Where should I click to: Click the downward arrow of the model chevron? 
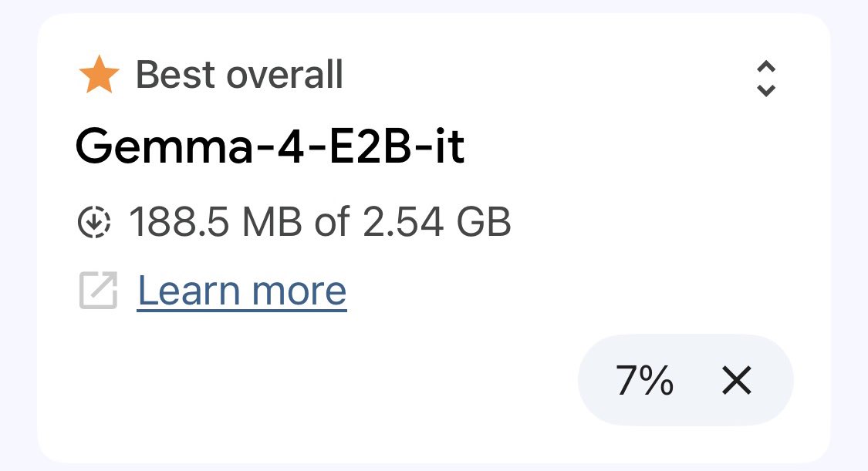tap(765, 90)
